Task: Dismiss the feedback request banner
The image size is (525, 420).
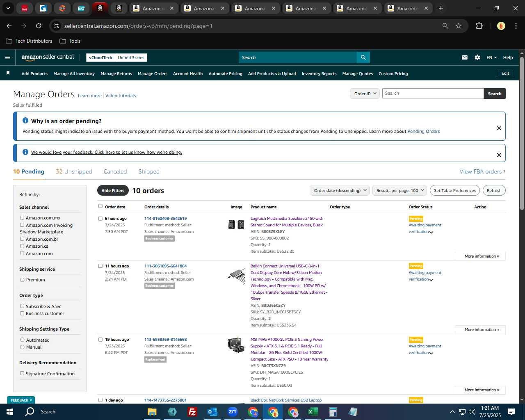Action: click(x=499, y=155)
